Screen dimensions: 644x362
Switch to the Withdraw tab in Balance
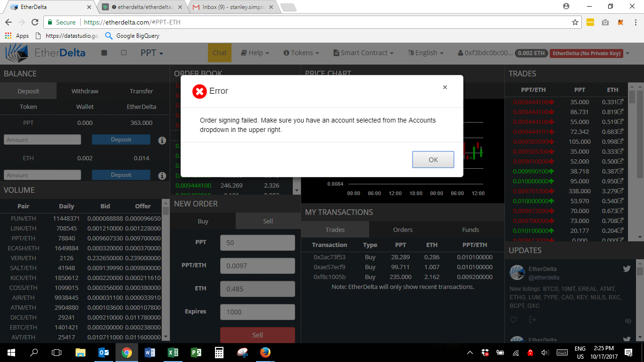tap(85, 91)
